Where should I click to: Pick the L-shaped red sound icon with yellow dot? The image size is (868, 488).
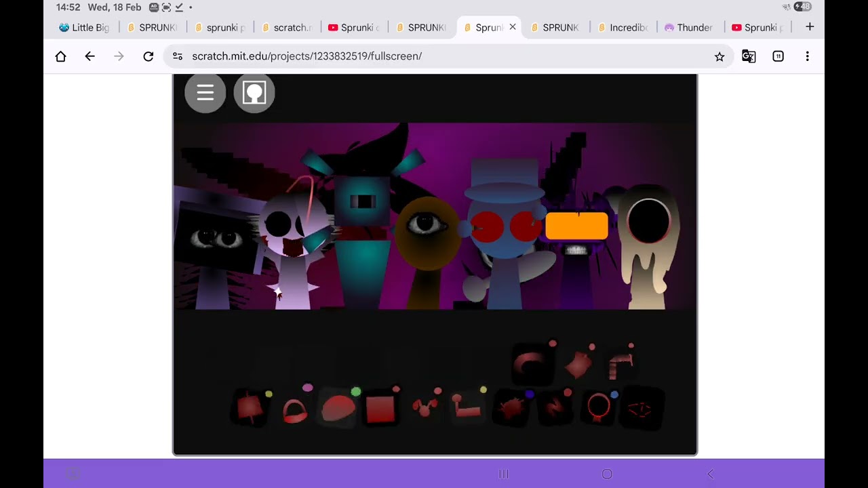point(467,408)
